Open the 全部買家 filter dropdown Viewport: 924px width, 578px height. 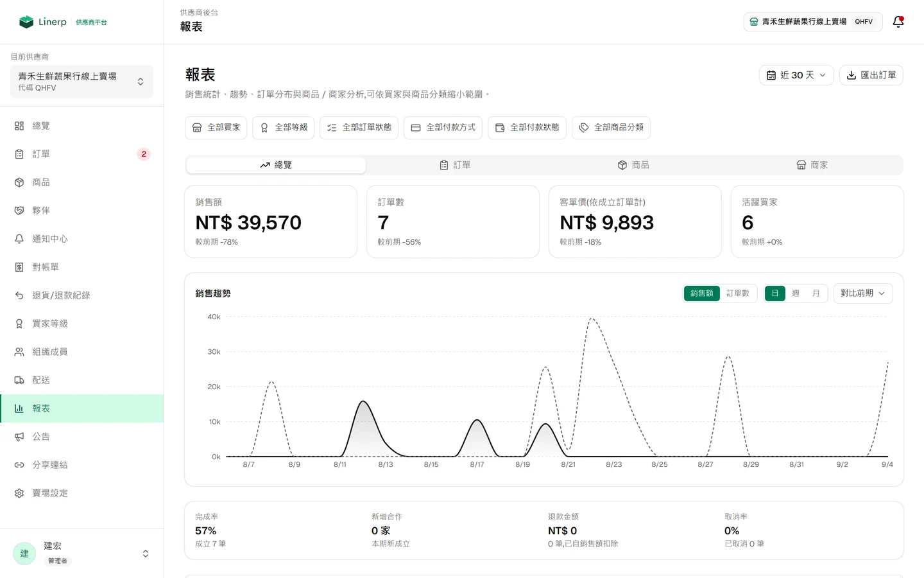[216, 128]
